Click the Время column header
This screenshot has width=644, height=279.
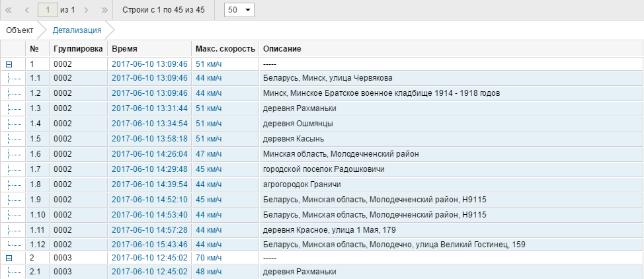point(124,50)
